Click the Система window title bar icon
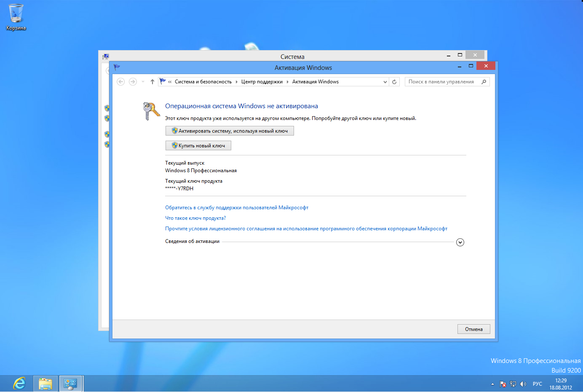The height and width of the screenshot is (392, 583). 106,56
